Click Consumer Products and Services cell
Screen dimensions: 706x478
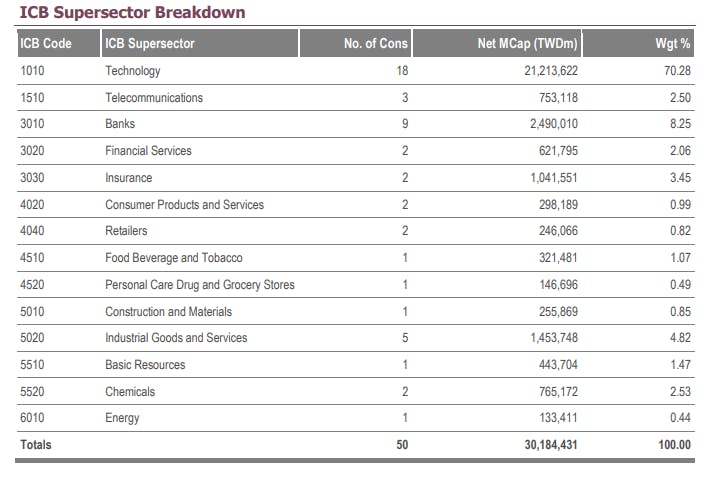(185, 205)
